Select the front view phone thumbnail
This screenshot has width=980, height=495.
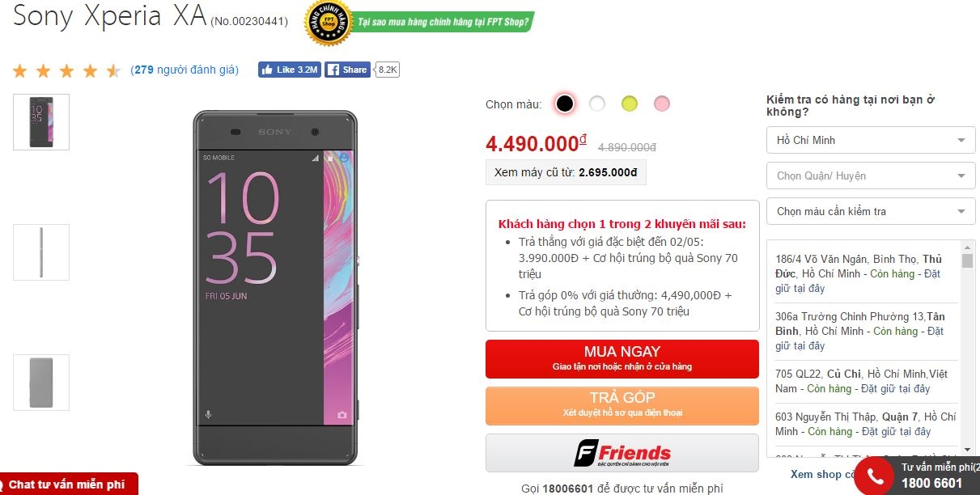pos(41,122)
